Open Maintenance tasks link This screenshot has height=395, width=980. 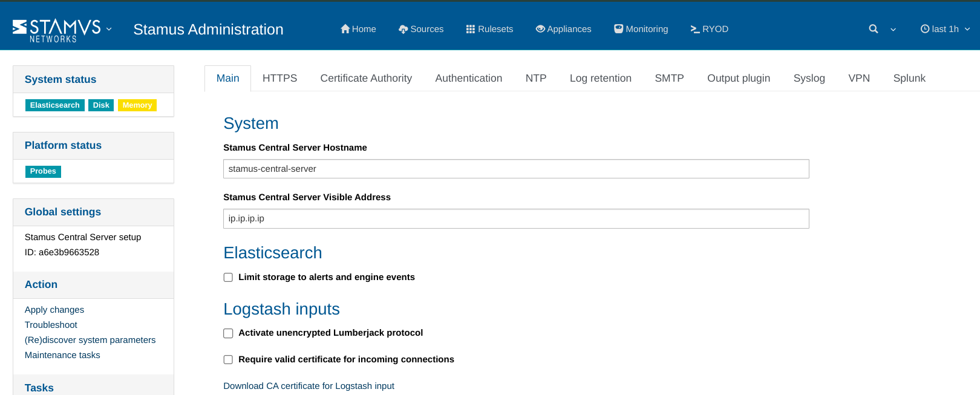coord(62,355)
